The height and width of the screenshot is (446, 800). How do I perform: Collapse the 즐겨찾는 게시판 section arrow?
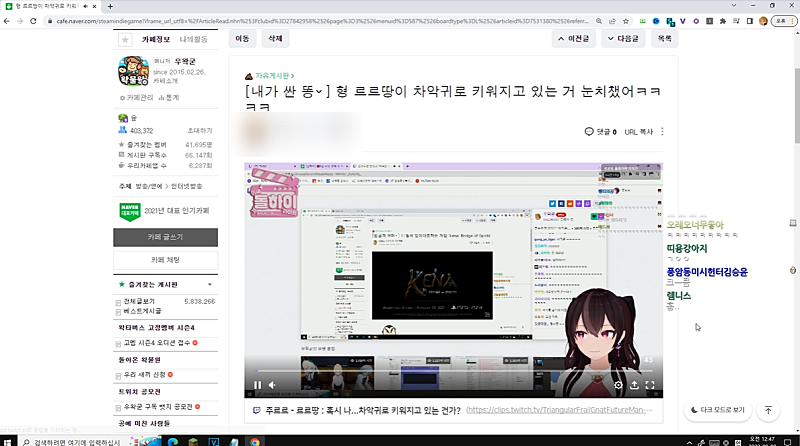pyautogui.click(x=211, y=285)
